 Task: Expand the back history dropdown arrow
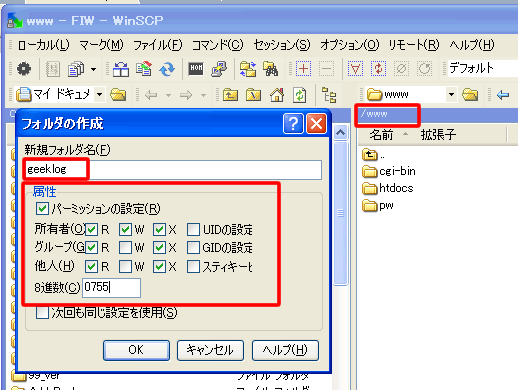[168, 96]
